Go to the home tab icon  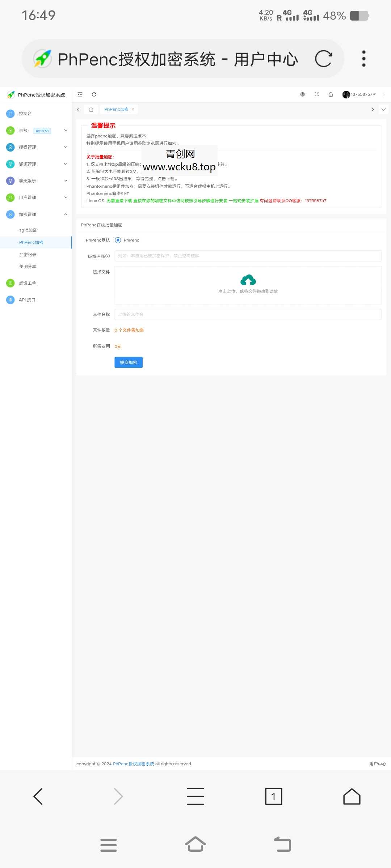pyautogui.click(x=91, y=110)
